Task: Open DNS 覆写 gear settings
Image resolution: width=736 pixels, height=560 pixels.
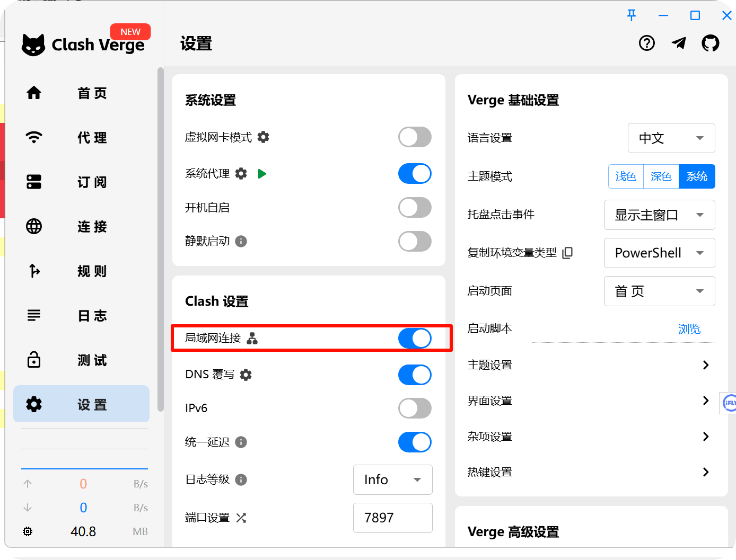Action: [246, 375]
